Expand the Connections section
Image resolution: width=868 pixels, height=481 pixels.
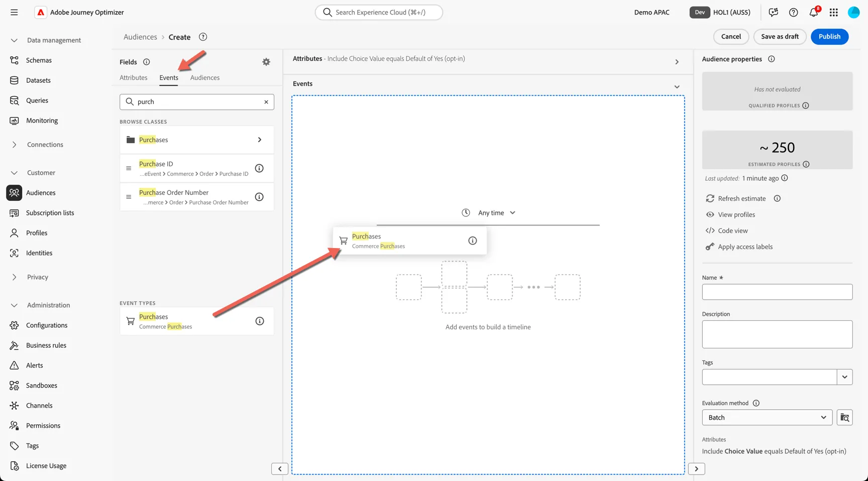click(14, 145)
